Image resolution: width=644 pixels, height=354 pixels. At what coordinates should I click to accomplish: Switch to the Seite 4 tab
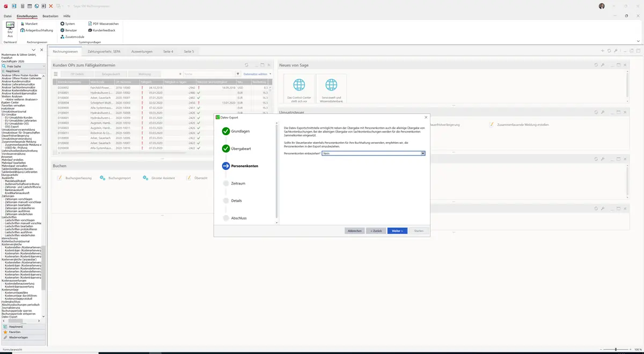(x=168, y=51)
